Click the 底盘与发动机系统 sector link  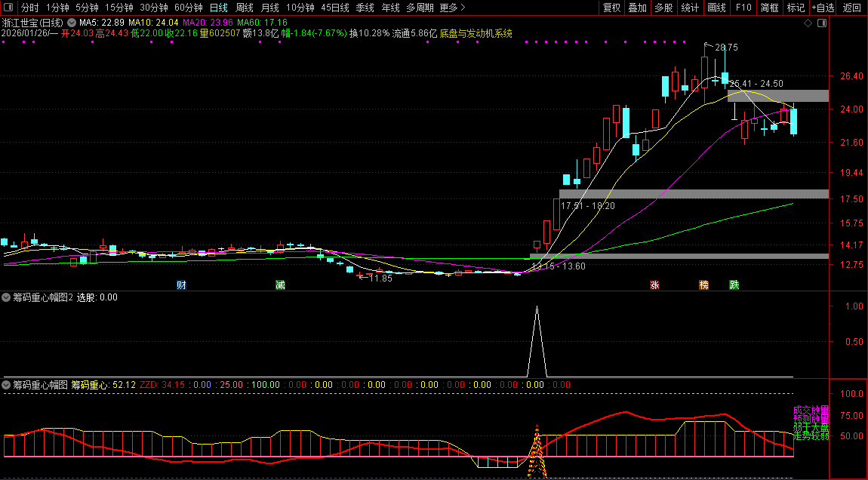476,33
